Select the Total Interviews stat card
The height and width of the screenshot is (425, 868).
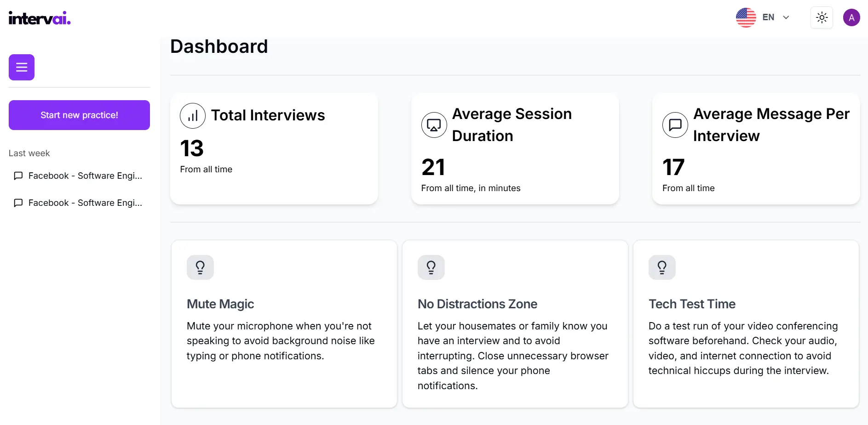pyautogui.click(x=274, y=149)
